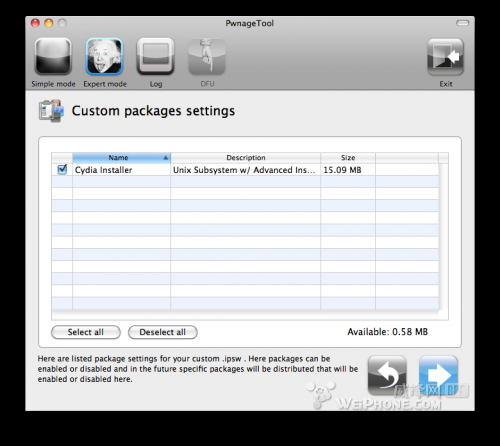Click Unix Subsystem description cell
This screenshot has width=500, height=446.
coord(245,170)
